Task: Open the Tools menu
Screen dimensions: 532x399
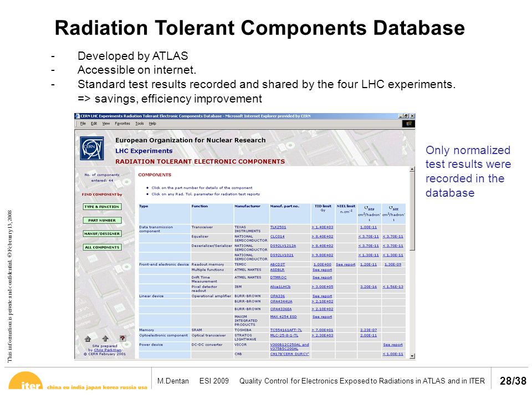Action: point(140,124)
